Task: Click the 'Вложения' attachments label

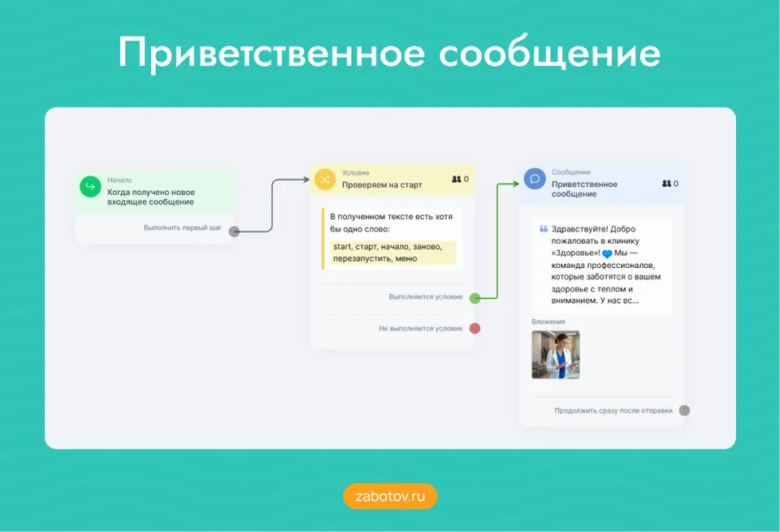Action: (548, 322)
